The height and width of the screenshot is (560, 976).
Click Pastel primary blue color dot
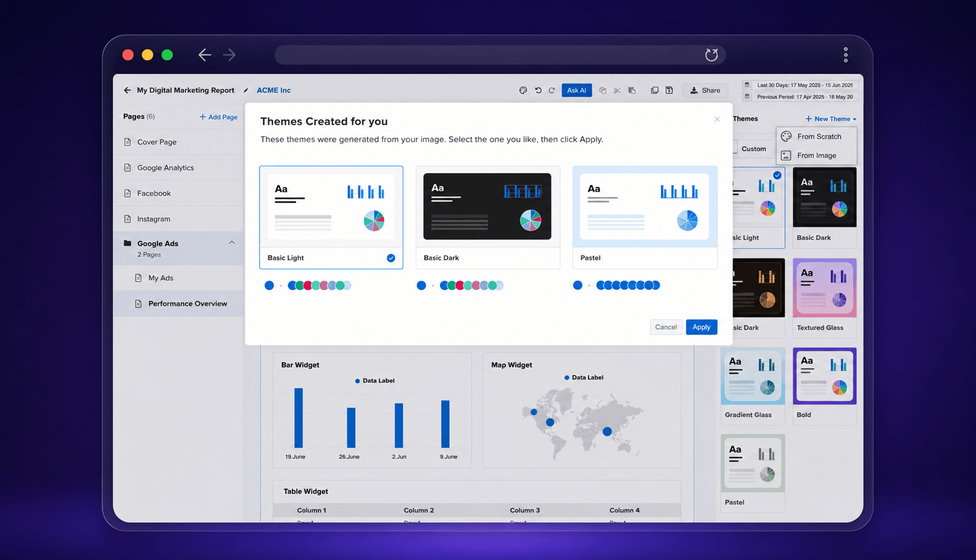577,285
